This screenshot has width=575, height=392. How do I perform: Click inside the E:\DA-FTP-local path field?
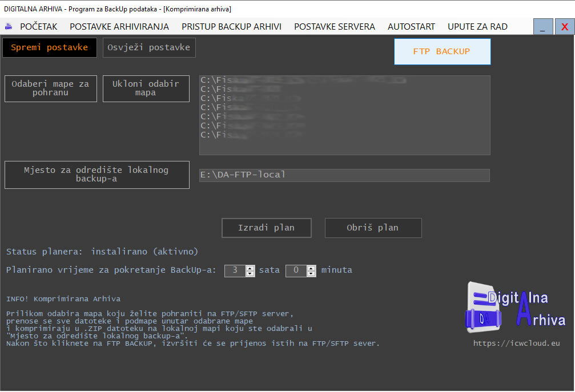tap(344, 175)
